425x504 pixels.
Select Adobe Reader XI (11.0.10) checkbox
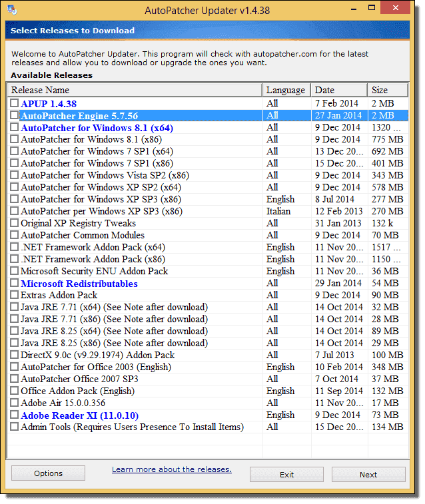[x=14, y=415]
